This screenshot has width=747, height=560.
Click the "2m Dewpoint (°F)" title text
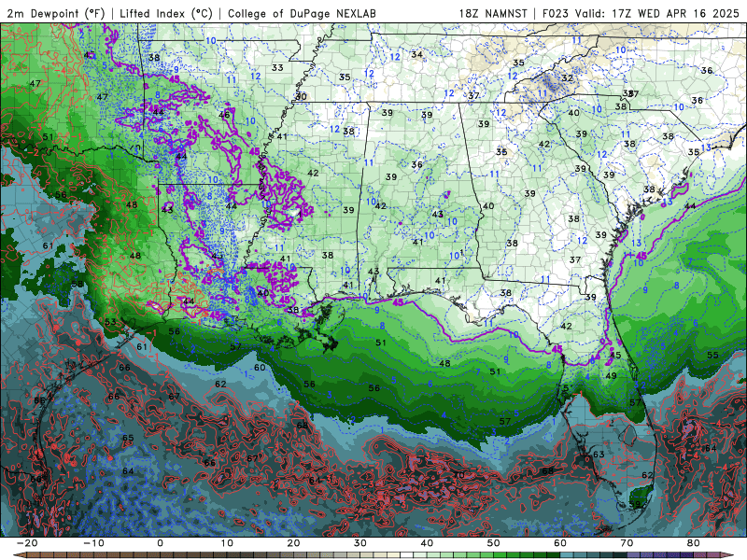(x=55, y=14)
